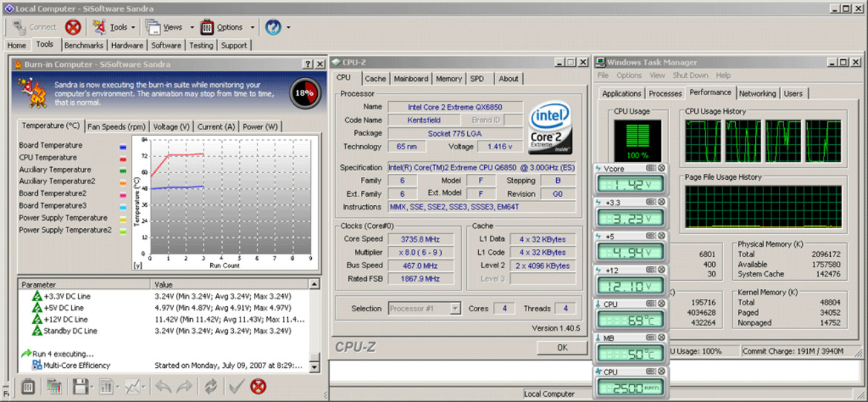Image resolution: width=868 pixels, height=402 pixels.
Task: Switch to the Memory tab in CPU-Z
Action: (x=448, y=79)
